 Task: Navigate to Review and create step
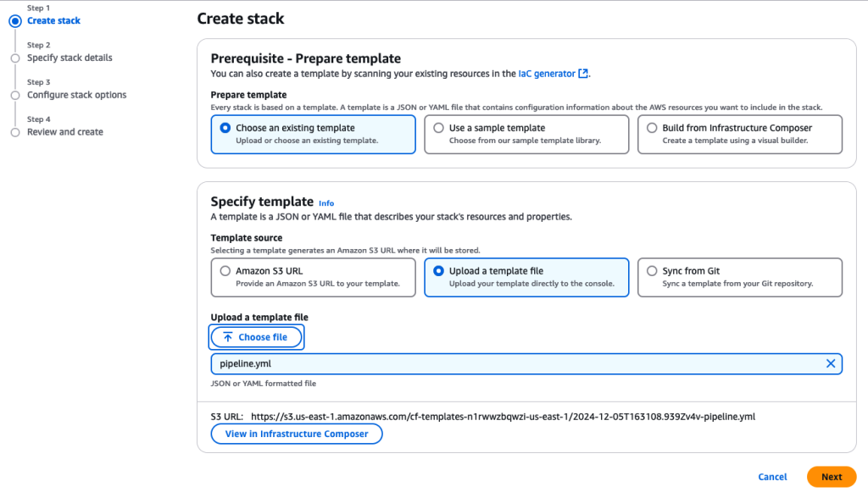64,132
